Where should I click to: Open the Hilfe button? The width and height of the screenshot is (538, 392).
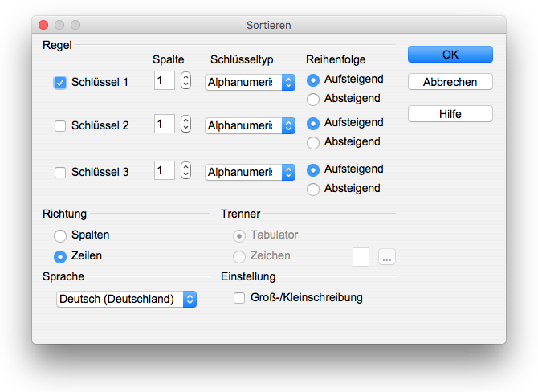pos(450,113)
